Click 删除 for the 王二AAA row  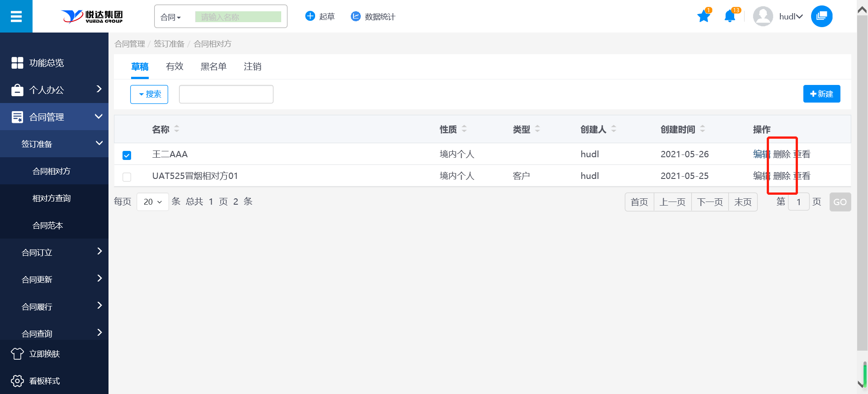(782, 155)
